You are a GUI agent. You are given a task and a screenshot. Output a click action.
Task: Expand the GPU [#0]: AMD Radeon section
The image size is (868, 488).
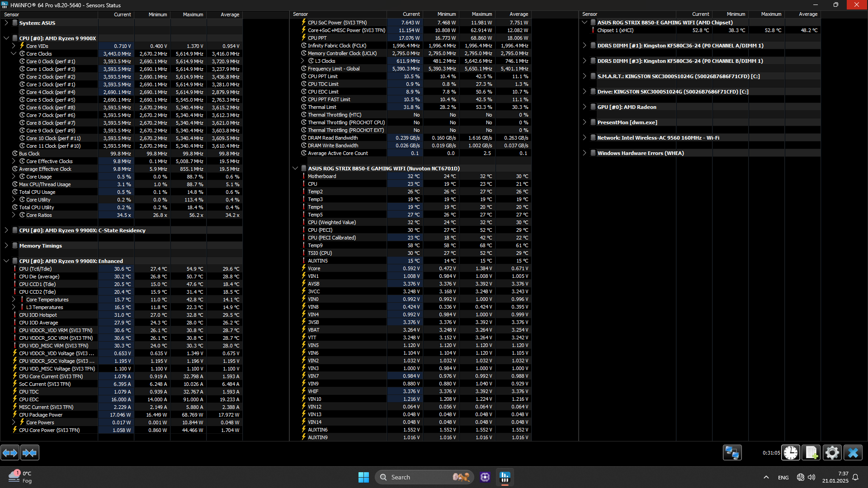[x=585, y=107]
